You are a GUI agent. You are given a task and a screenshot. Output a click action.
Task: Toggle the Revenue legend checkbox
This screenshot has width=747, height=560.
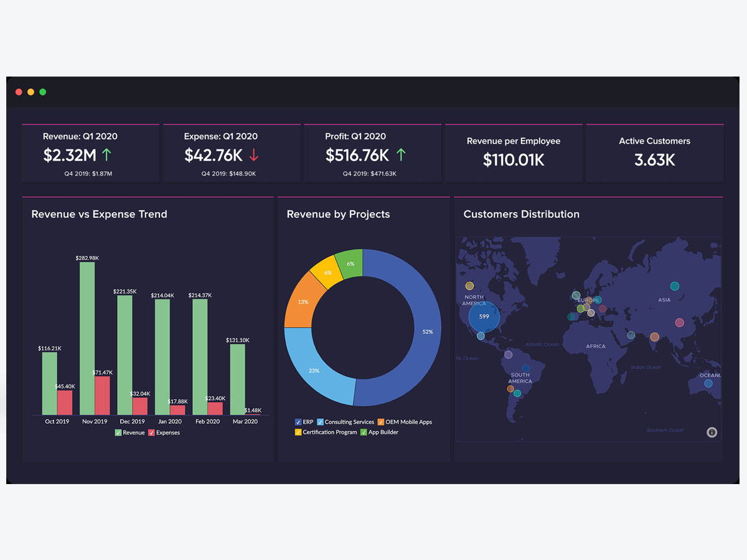click(x=118, y=432)
